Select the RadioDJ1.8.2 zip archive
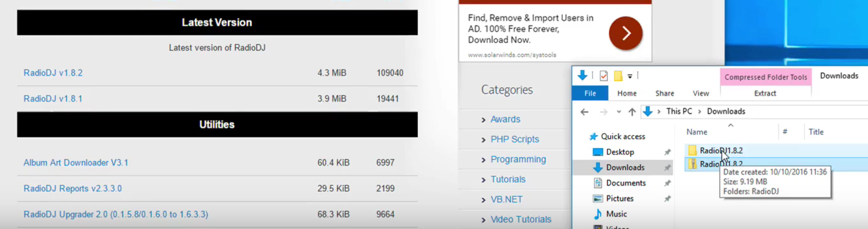Viewport: 868px width, 229px height. pyautogui.click(x=721, y=164)
